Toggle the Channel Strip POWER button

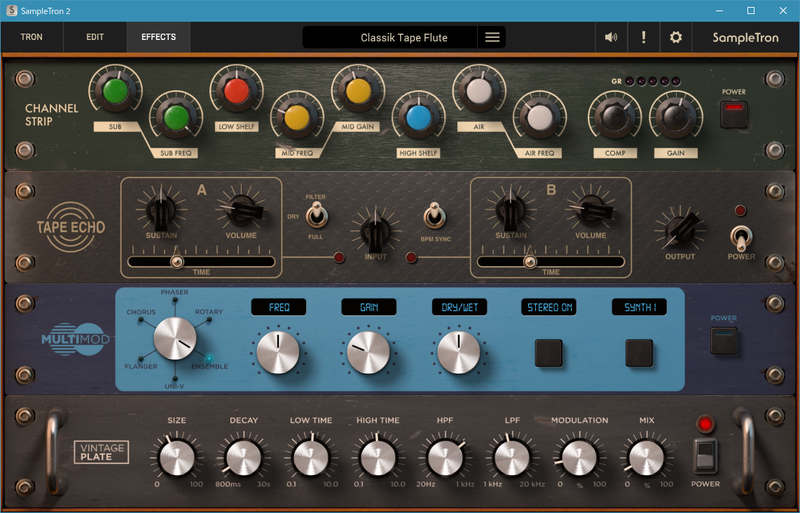(734, 114)
